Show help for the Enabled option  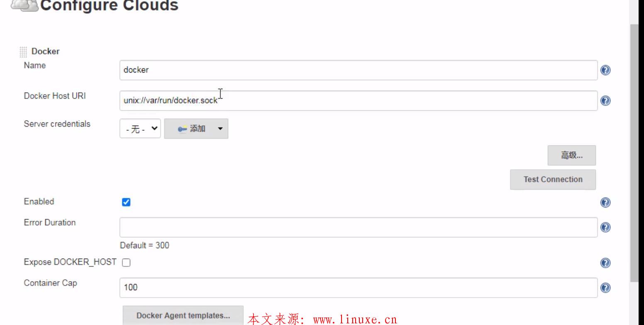[x=605, y=203]
